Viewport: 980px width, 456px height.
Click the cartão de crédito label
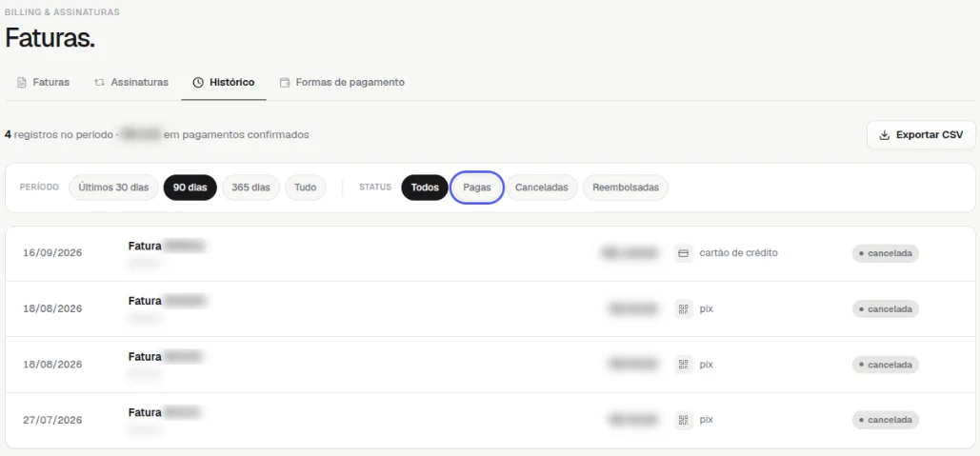click(739, 253)
